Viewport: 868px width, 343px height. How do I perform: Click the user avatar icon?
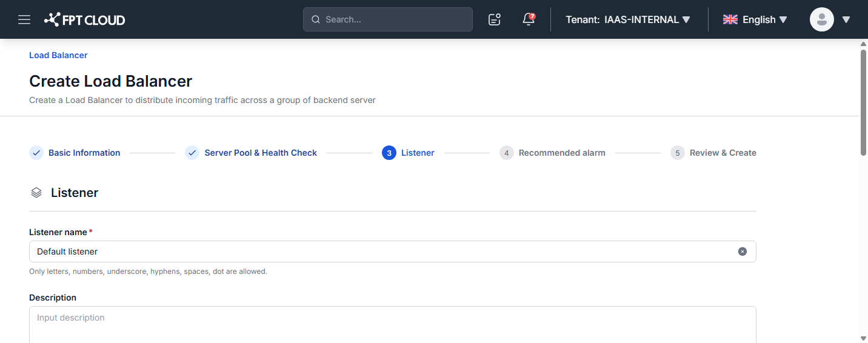822,19
